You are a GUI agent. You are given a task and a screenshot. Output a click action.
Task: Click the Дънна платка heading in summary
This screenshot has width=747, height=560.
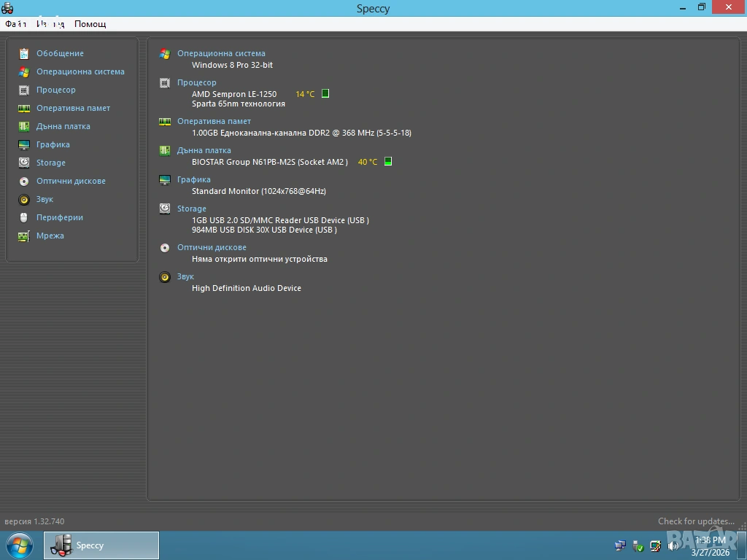pyautogui.click(x=204, y=150)
